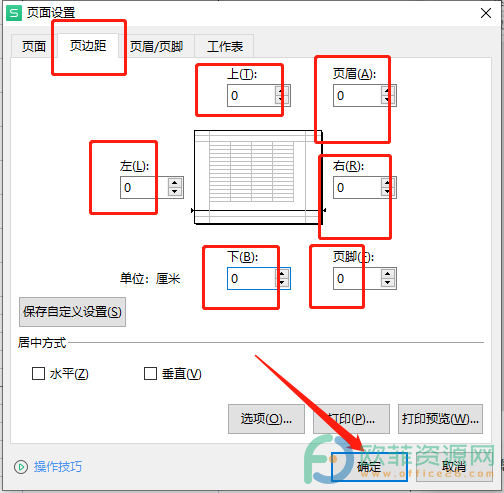Click the WPS spreadsheet logo icon
The image size is (504, 493).
[14, 13]
